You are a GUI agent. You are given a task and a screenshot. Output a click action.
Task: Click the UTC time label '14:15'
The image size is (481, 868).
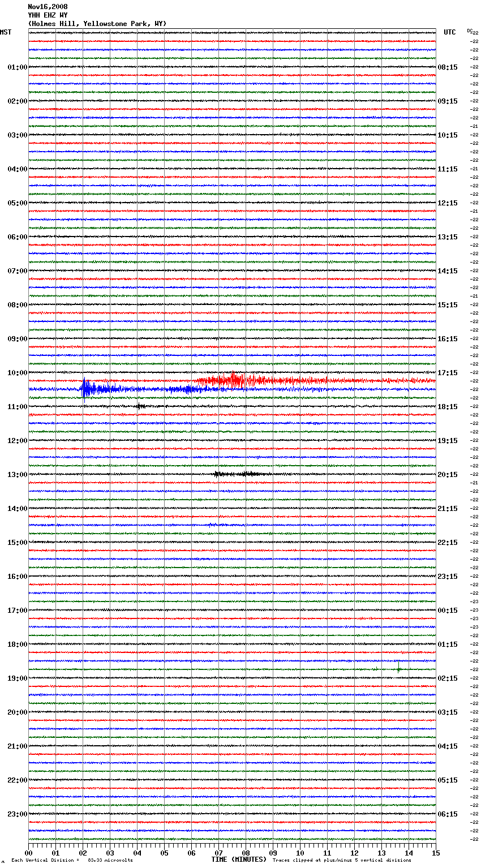(x=448, y=271)
